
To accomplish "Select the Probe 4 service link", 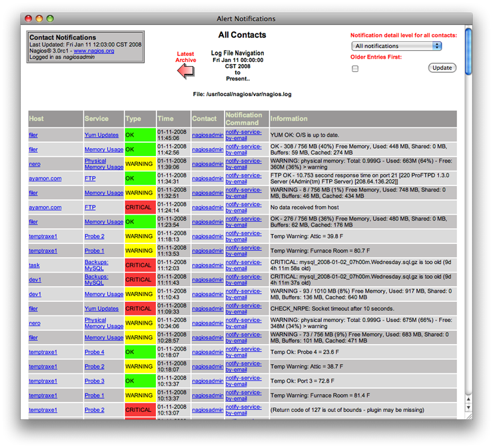I will 94,352.
